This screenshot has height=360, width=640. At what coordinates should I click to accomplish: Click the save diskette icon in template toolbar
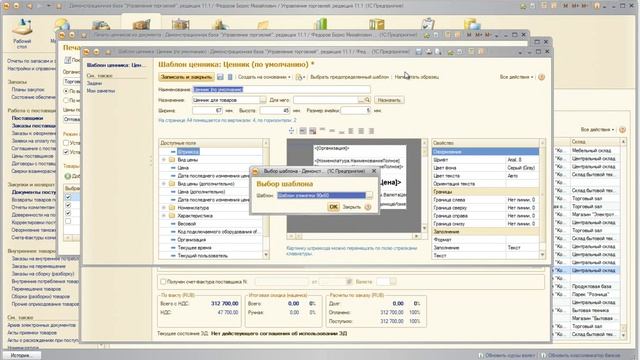[x=220, y=77]
